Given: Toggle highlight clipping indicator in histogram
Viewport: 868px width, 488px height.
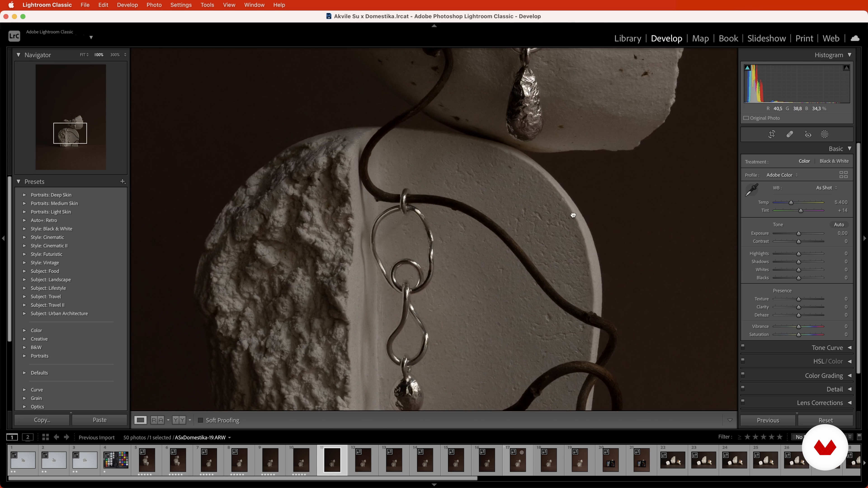Looking at the screenshot, I should tap(847, 68).
